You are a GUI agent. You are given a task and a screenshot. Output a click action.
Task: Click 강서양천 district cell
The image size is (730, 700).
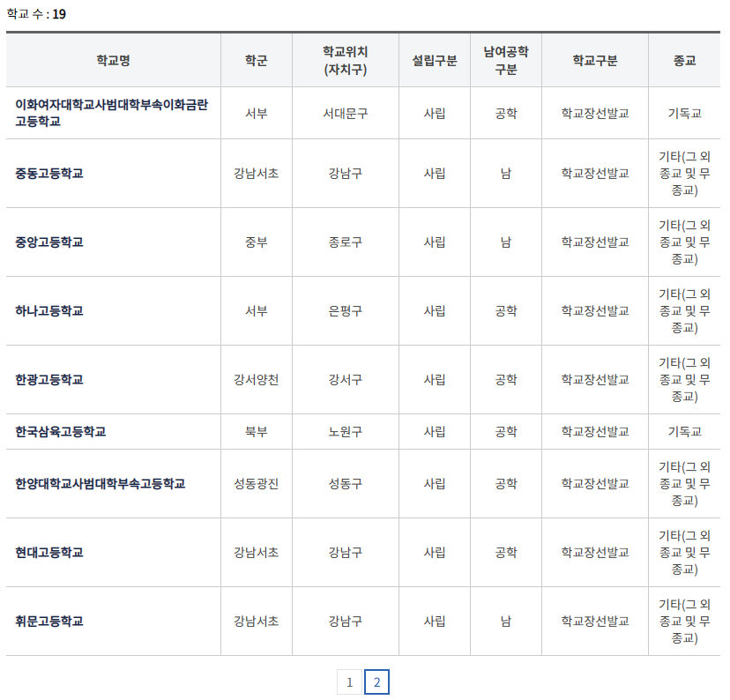(257, 380)
